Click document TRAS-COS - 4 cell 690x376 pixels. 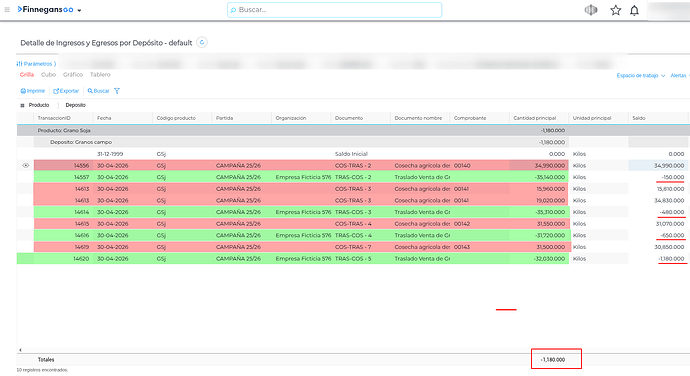pyautogui.click(x=360, y=236)
